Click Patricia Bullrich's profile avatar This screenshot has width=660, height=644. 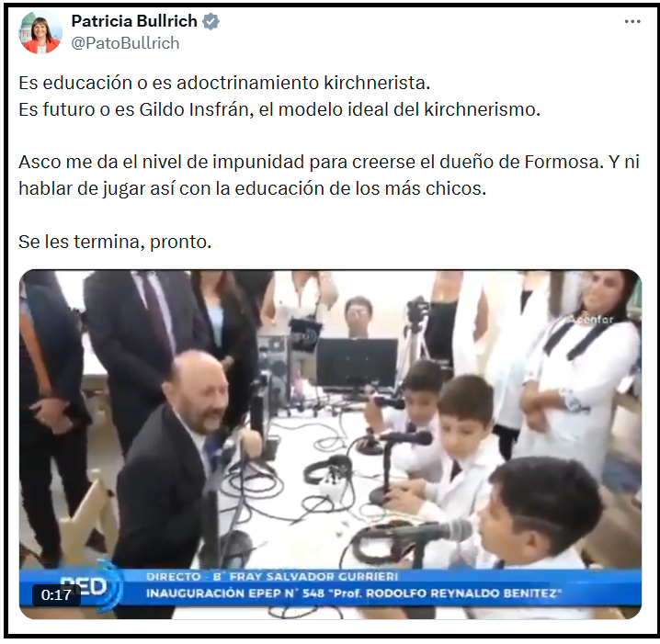(x=40, y=32)
